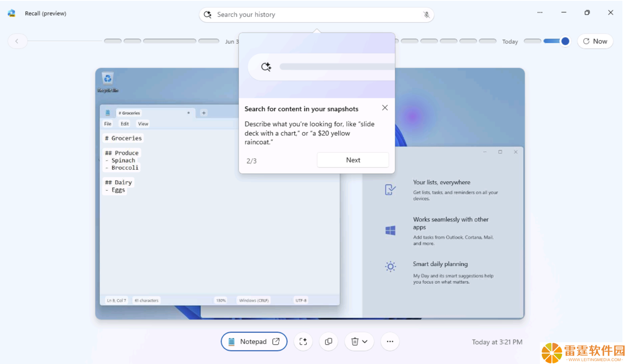Click the '## Produce' line in the note
The image size is (627, 364).
tap(121, 153)
